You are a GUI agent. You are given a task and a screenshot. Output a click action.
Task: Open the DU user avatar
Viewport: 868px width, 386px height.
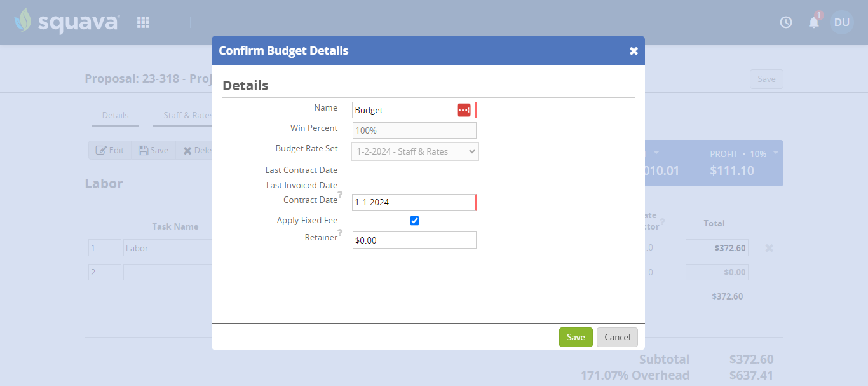(x=841, y=22)
